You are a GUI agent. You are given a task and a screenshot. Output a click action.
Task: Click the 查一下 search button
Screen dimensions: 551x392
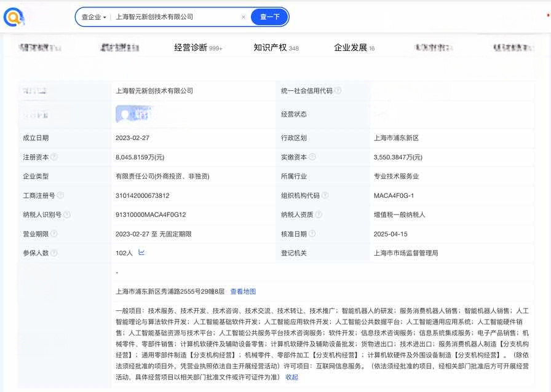270,17
